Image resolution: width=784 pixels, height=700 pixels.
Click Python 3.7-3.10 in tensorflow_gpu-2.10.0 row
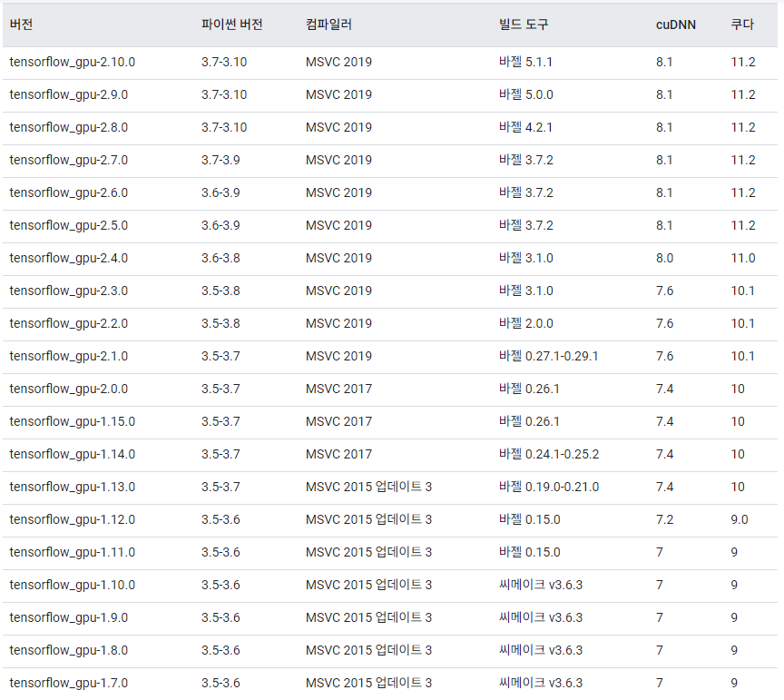pyautogui.click(x=224, y=62)
